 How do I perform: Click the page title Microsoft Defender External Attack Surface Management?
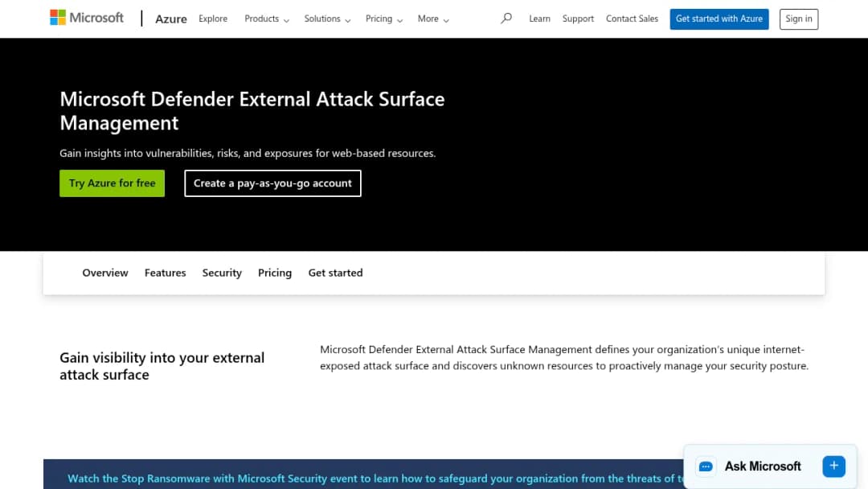pos(252,111)
